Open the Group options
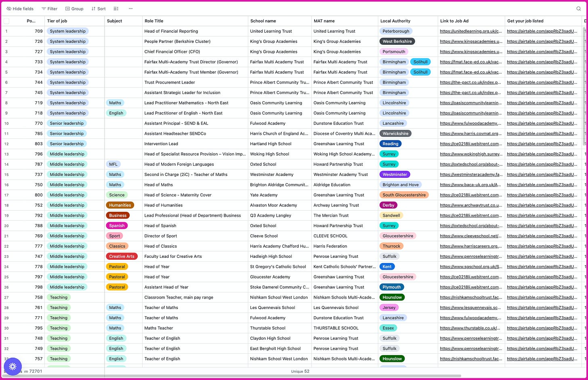The height and width of the screenshot is (380, 588). (x=74, y=8)
